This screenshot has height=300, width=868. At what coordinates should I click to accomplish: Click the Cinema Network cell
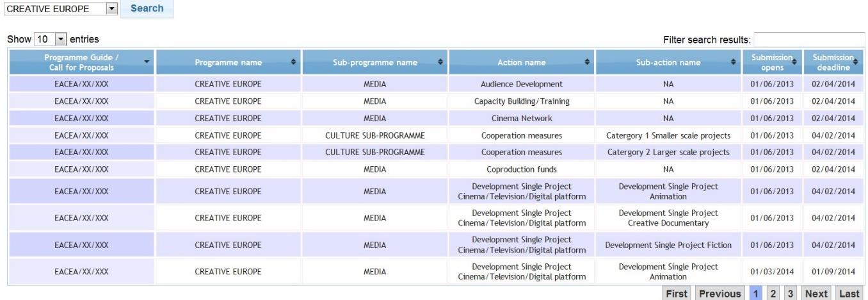(521, 118)
